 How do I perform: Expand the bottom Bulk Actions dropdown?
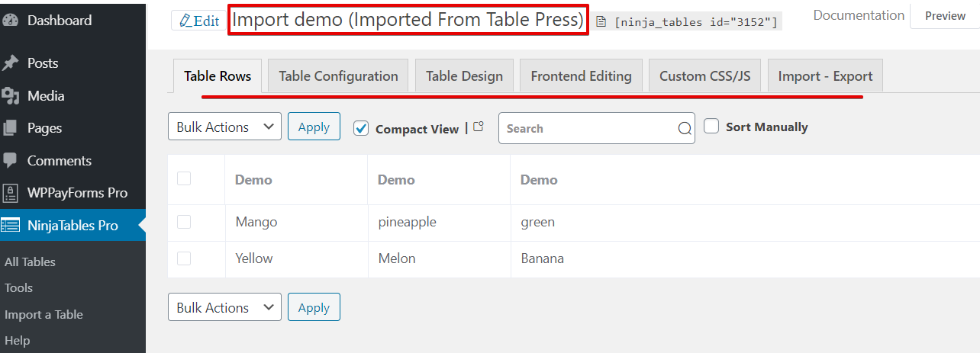(x=224, y=308)
